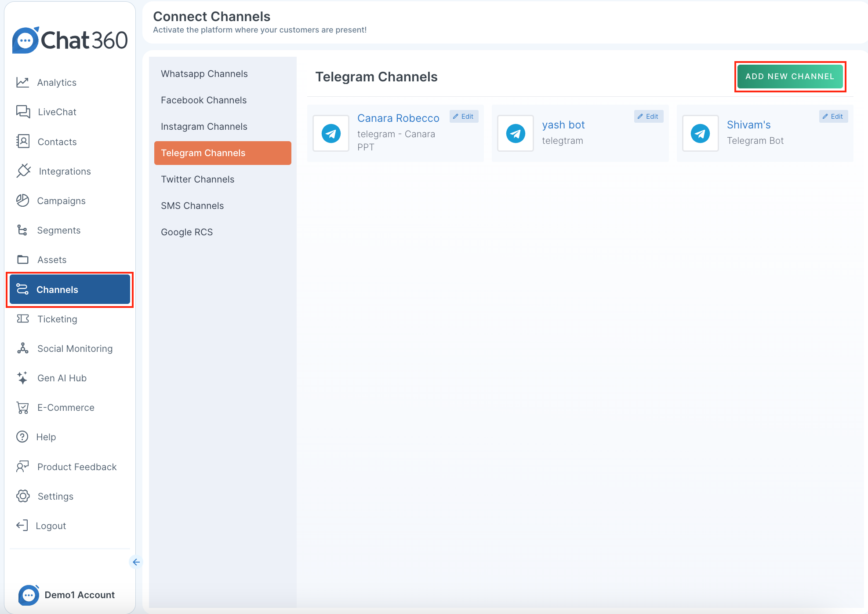This screenshot has height=614, width=868.
Task: Select Channels menu item
Action: [70, 289]
